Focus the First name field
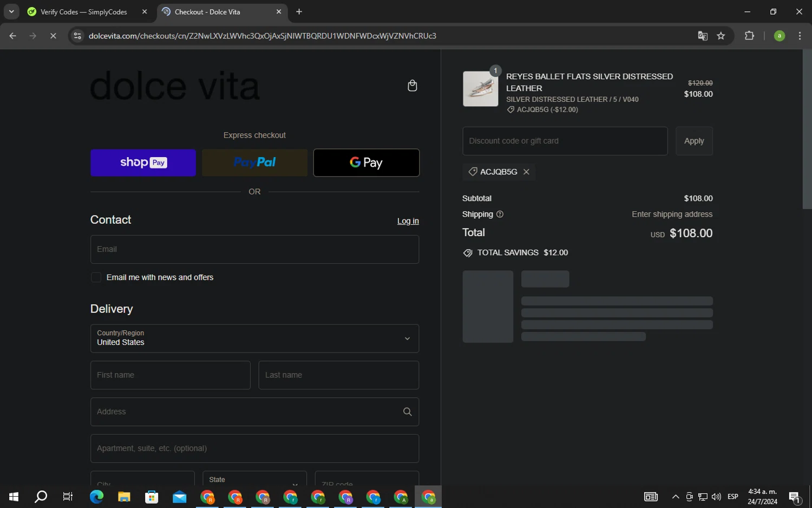Screen dimensions: 812x508 pos(171,375)
